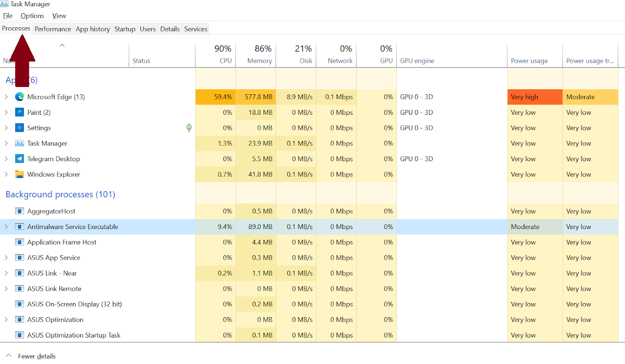This screenshot has height=364, width=625.
Task: Sort by the Memory column header
Action: pos(256,55)
